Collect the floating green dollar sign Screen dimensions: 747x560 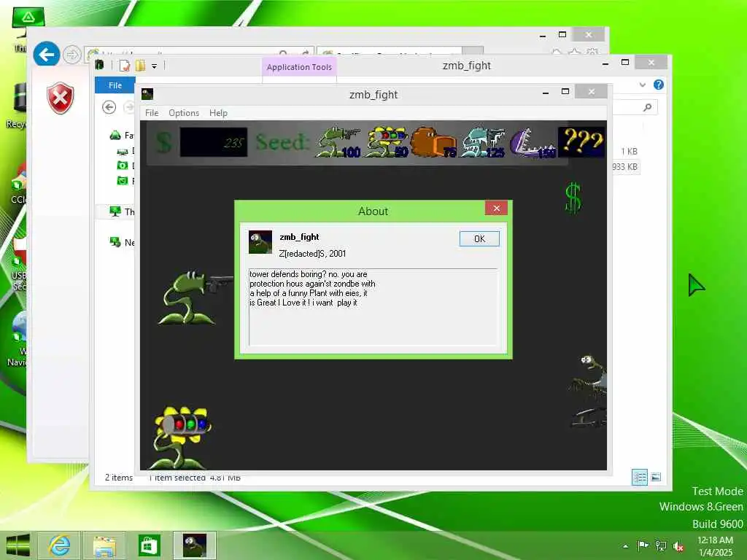click(x=573, y=198)
